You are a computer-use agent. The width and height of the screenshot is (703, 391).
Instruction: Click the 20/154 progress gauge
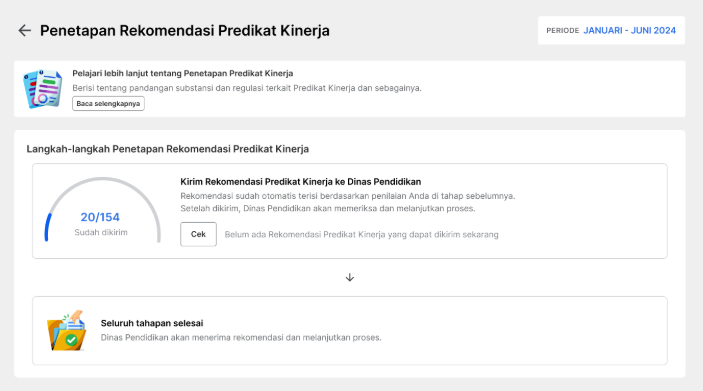103,210
